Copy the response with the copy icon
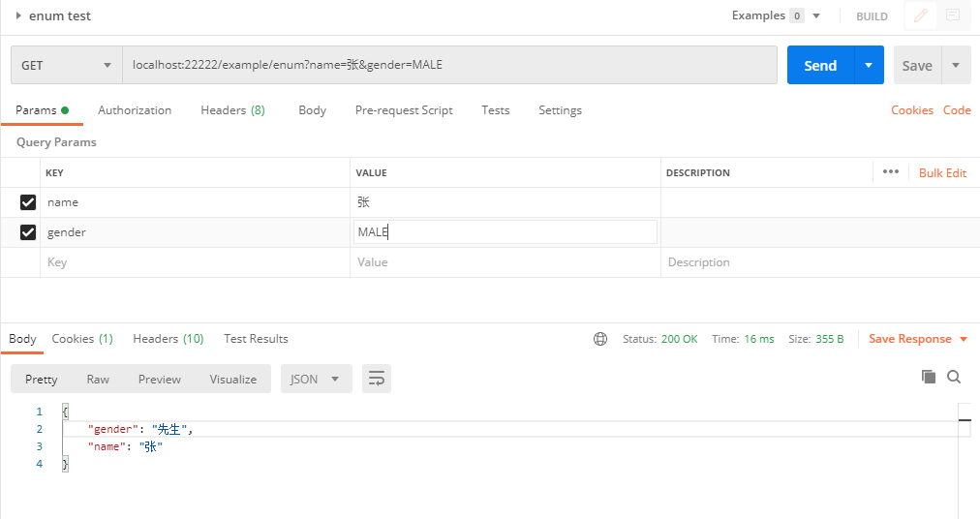Viewport: 980px width, 519px height. [929, 377]
